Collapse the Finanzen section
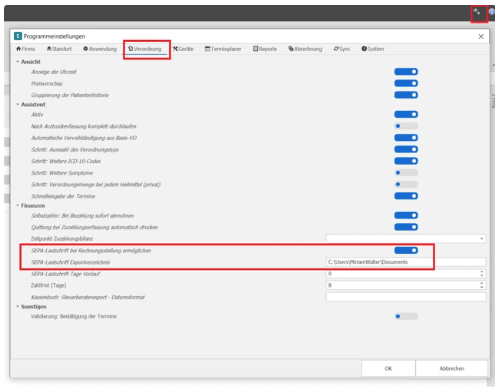Image resolution: width=499 pixels, height=390 pixels. point(17,206)
